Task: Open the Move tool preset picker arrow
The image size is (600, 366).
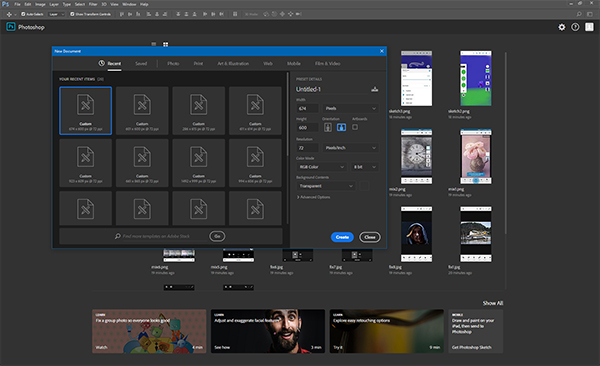Action: coord(15,15)
